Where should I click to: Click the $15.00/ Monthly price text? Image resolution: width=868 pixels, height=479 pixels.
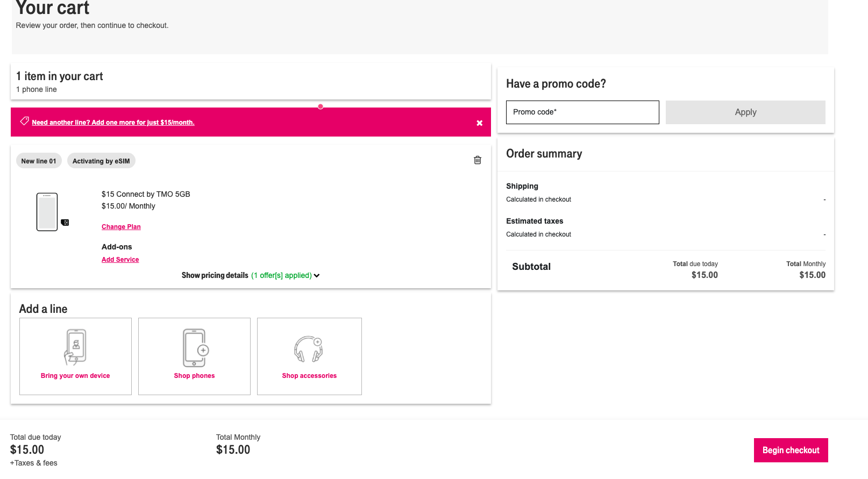128,206
